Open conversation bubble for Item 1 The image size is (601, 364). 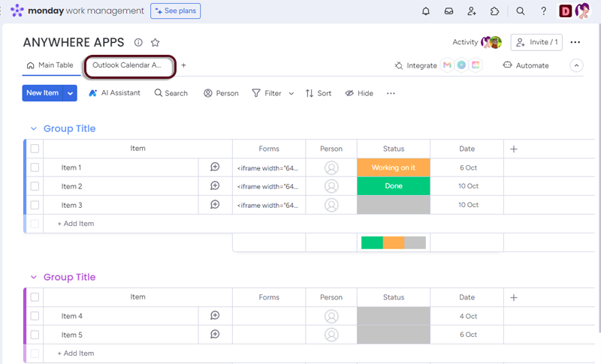(x=215, y=167)
